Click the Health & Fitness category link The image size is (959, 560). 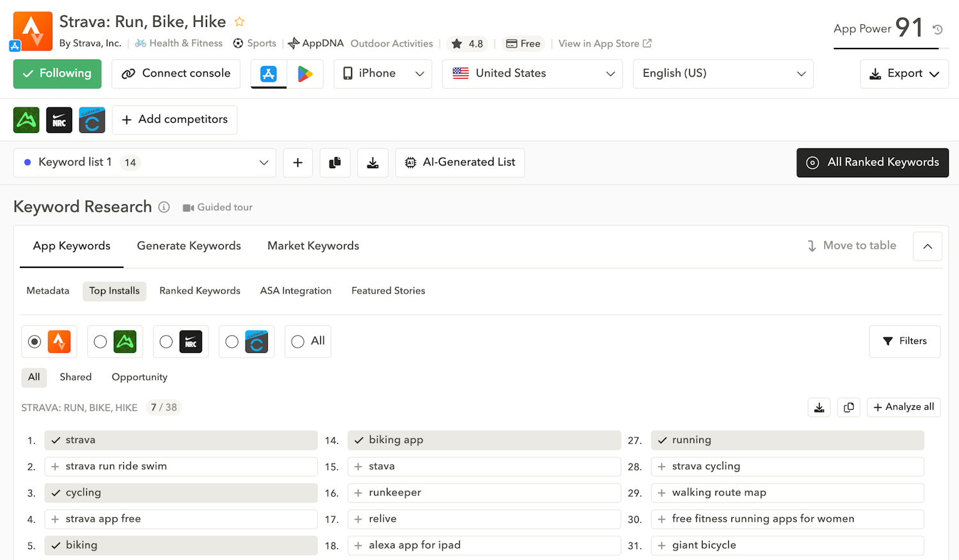point(179,43)
